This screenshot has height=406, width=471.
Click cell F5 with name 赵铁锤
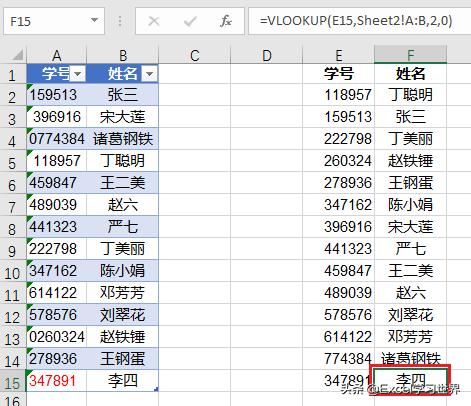tap(410, 161)
